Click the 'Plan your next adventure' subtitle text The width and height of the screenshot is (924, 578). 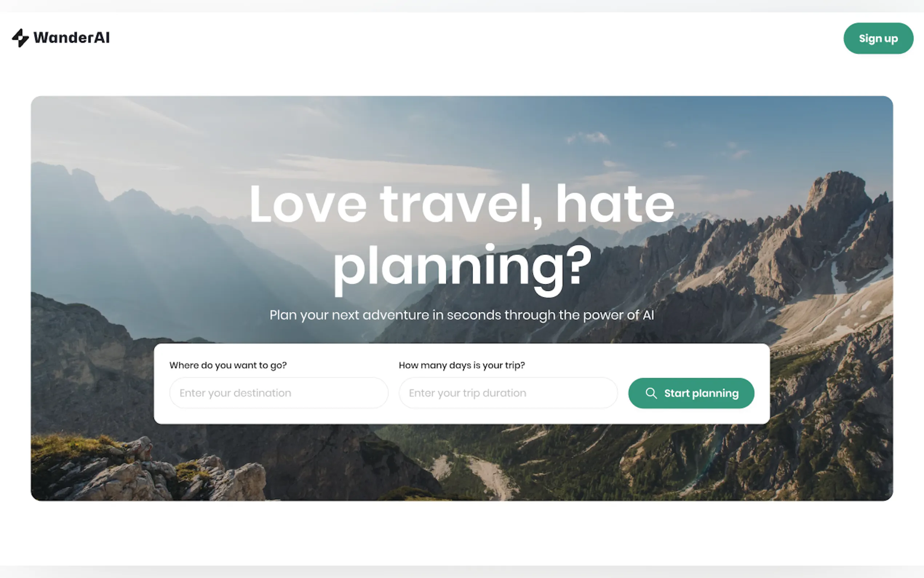(x=462, y=315)
